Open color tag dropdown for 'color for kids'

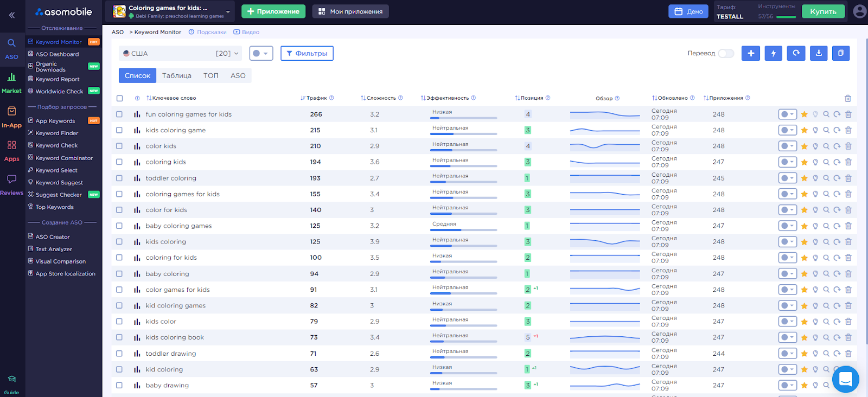pyautogui.click(x=787, y=210)
